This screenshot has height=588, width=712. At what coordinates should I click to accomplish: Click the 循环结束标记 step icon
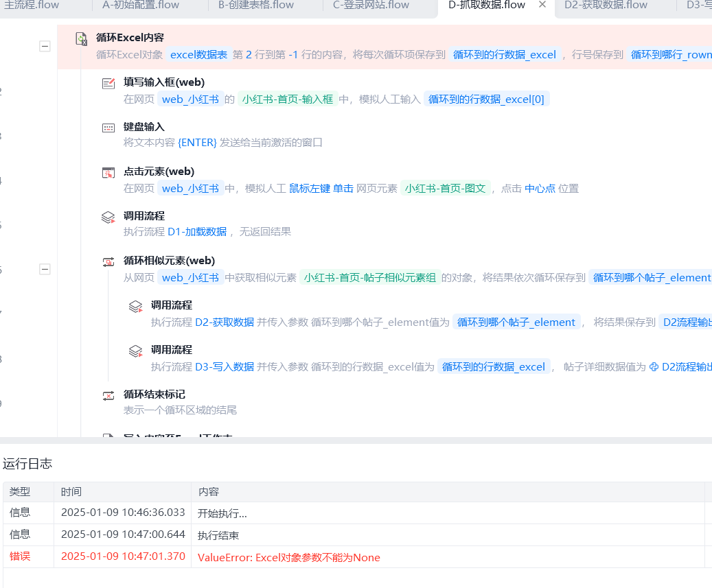pos(108,396)
